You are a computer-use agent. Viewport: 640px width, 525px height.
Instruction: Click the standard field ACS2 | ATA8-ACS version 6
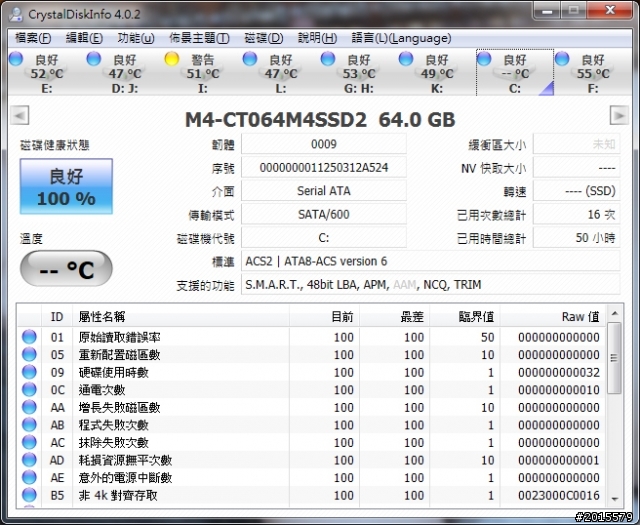pos(431,261)
